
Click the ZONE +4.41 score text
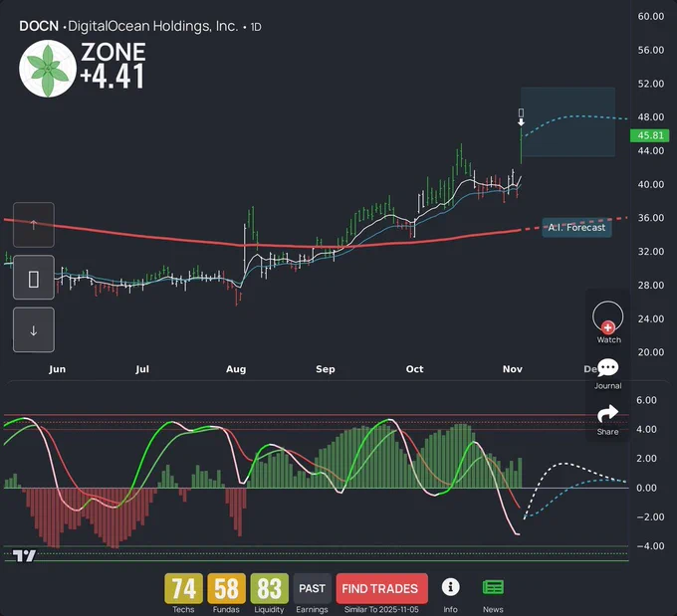[113, 66]
